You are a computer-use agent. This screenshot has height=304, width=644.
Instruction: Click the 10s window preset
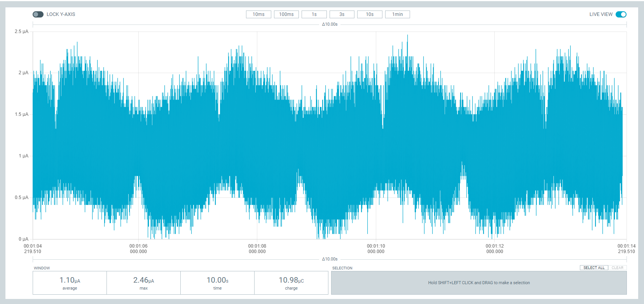370,14
